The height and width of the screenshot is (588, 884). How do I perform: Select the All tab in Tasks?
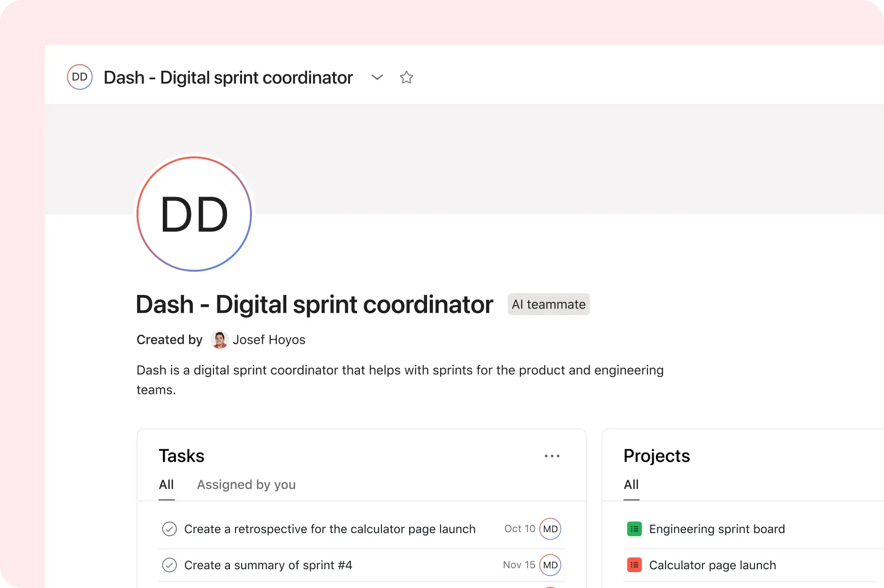pos(166,485)
